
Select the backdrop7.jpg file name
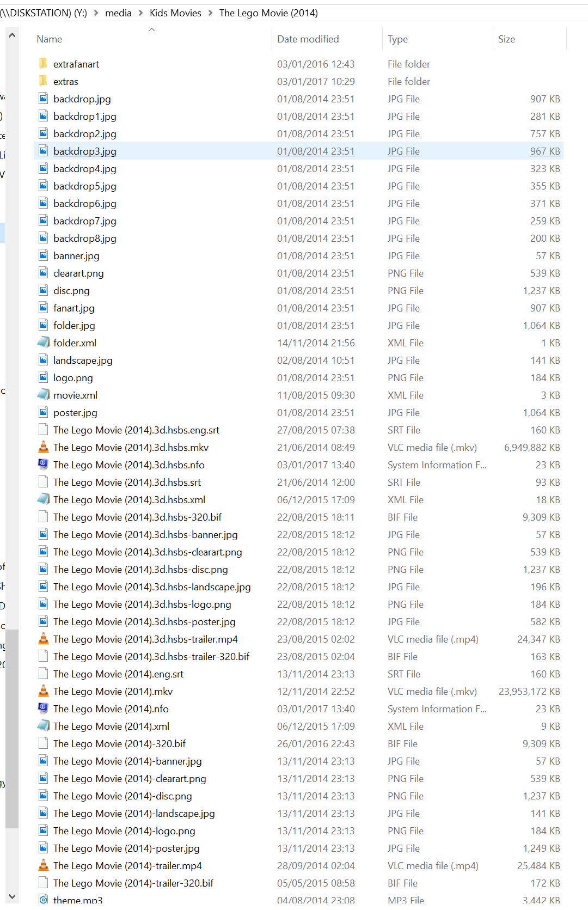coord(85,221)
